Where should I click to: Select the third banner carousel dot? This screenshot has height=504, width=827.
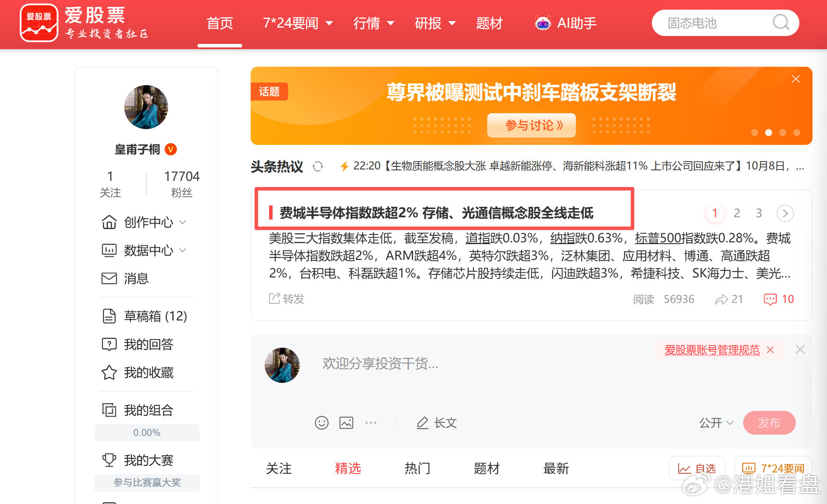[x=783, y=133]
